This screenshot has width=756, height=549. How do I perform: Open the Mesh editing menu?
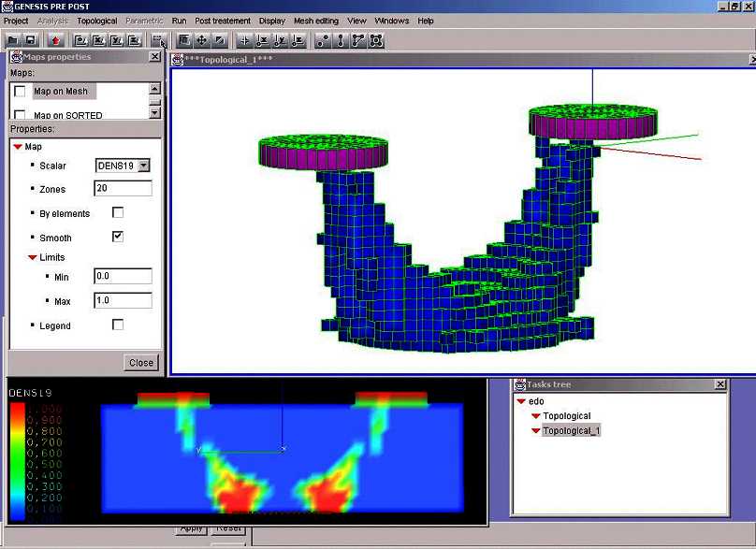(x=316, y=21)
